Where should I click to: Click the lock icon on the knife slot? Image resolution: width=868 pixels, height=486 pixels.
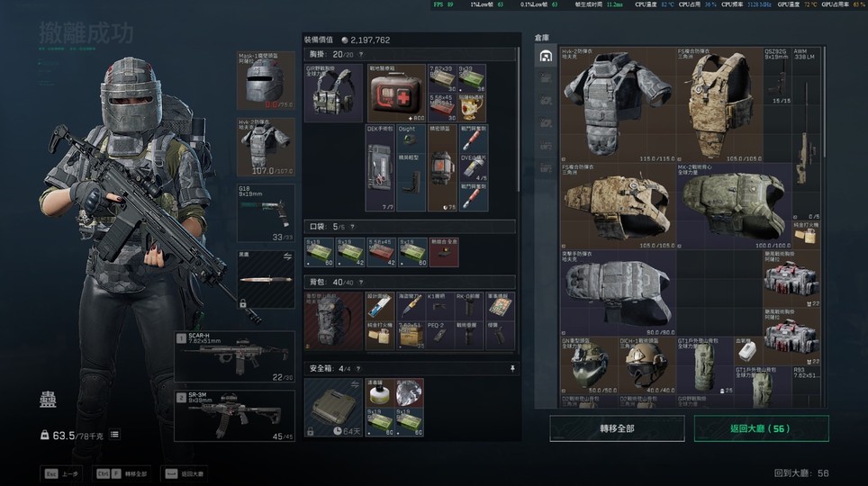click(x=242, y=303)
